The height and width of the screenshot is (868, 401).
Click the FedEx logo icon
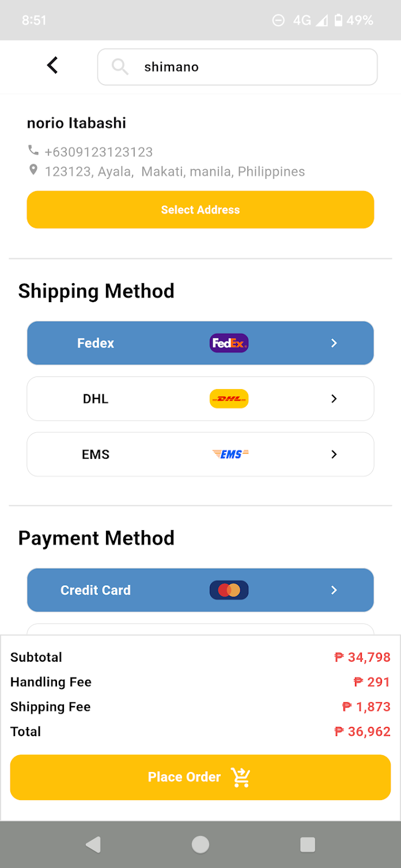pyautogui.click(x=229, y=343)
